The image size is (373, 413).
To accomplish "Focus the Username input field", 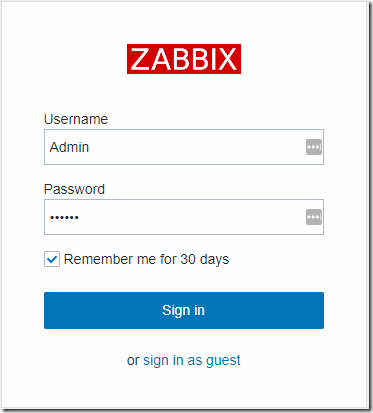I will [x=184, y=147].
